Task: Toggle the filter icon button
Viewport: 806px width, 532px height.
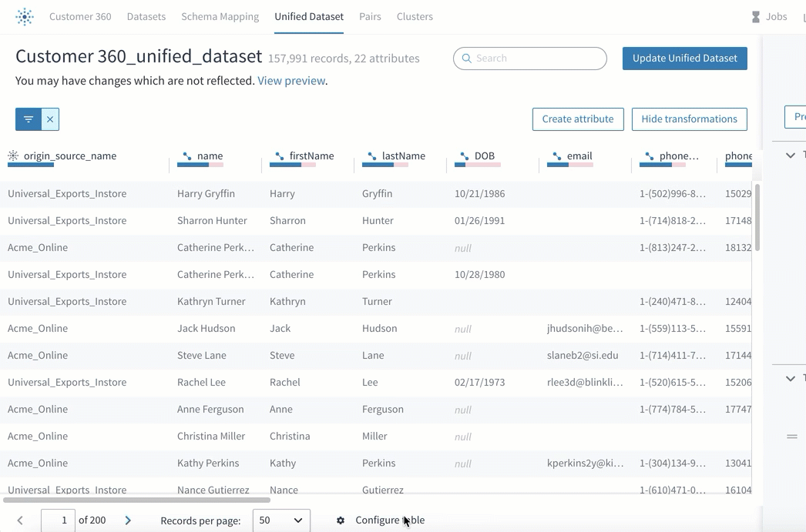Action: point(29,119)
